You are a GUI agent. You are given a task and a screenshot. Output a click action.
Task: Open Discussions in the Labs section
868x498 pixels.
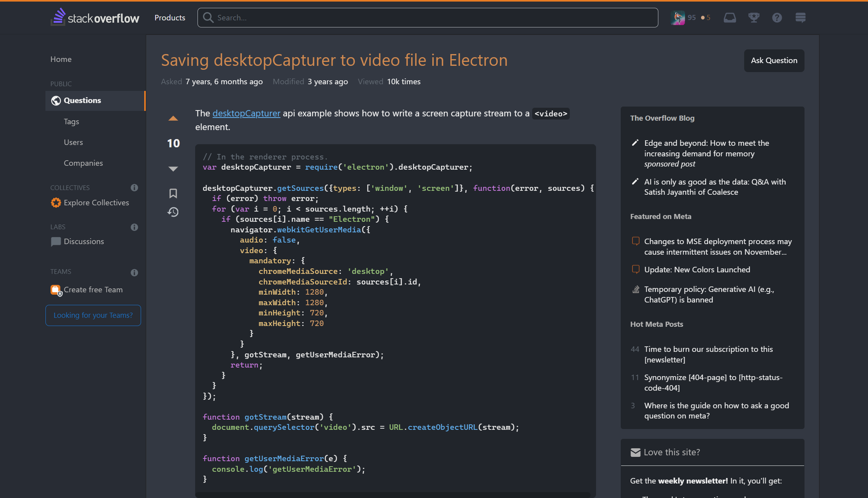coord(83,241)
